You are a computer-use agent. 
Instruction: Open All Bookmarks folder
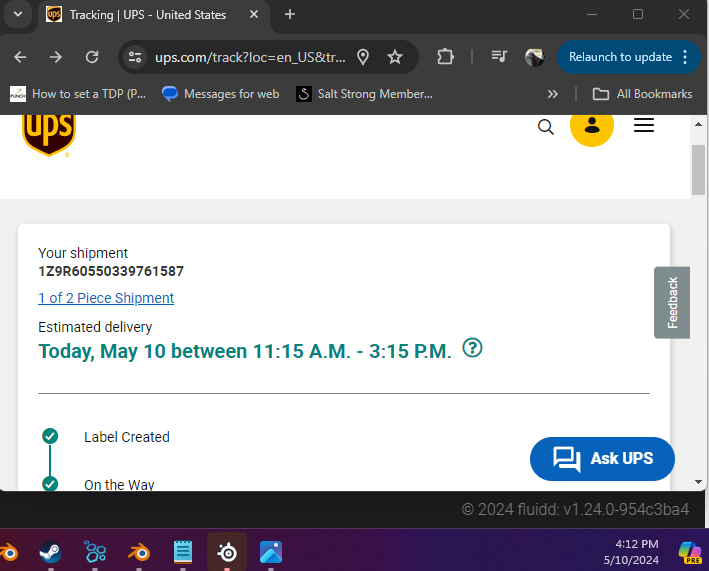tap(642, 94)
